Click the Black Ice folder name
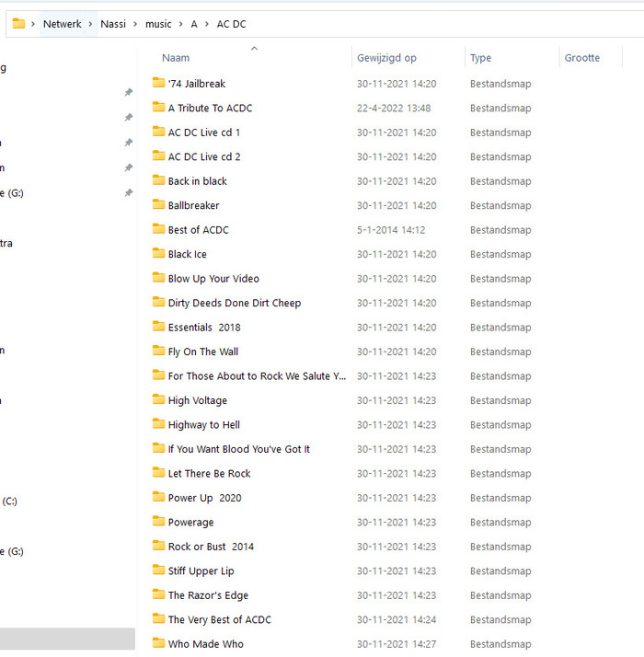This screenshot has height=657, width=644. 188,254
